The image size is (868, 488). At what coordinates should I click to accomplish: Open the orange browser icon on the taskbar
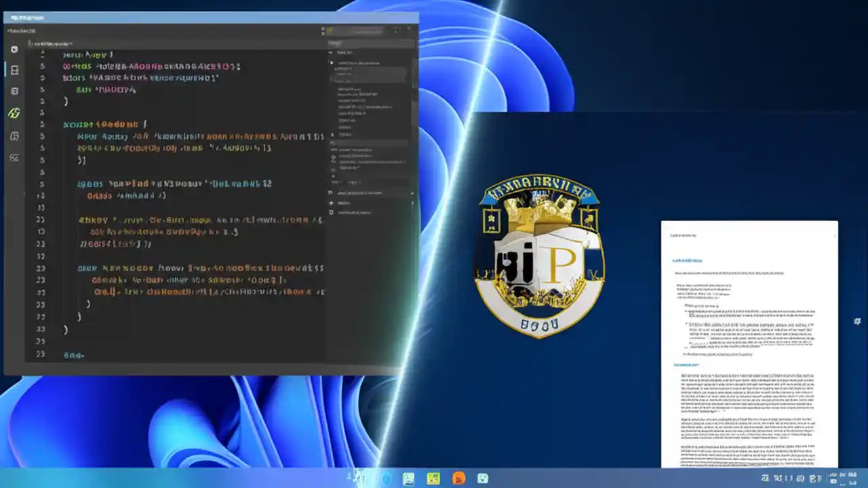458,479
